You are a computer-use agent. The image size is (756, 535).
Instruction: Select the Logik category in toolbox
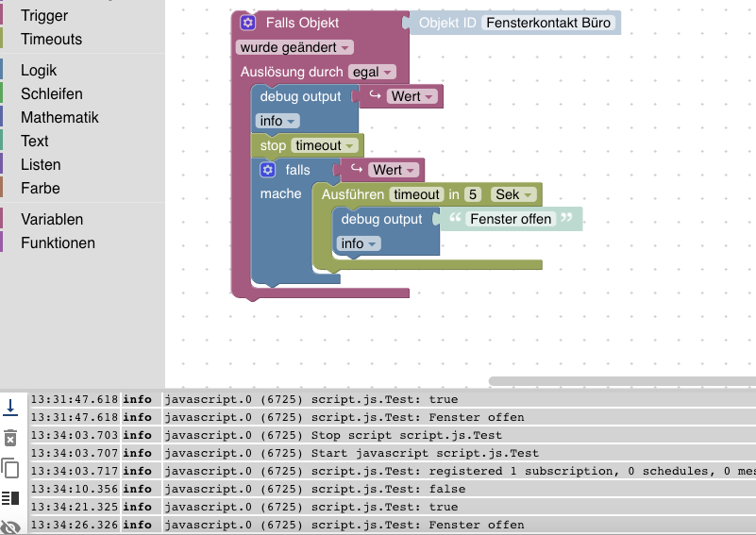[x=39, y=71]
